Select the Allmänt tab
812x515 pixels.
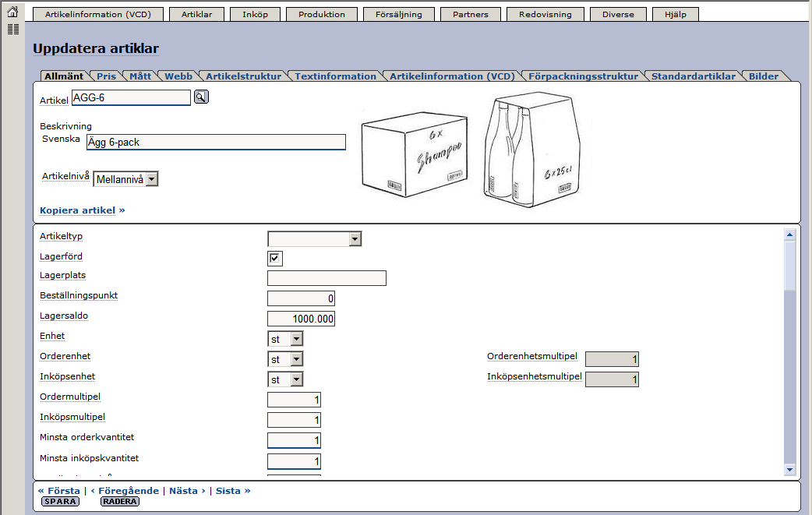(x=64, y=76)
